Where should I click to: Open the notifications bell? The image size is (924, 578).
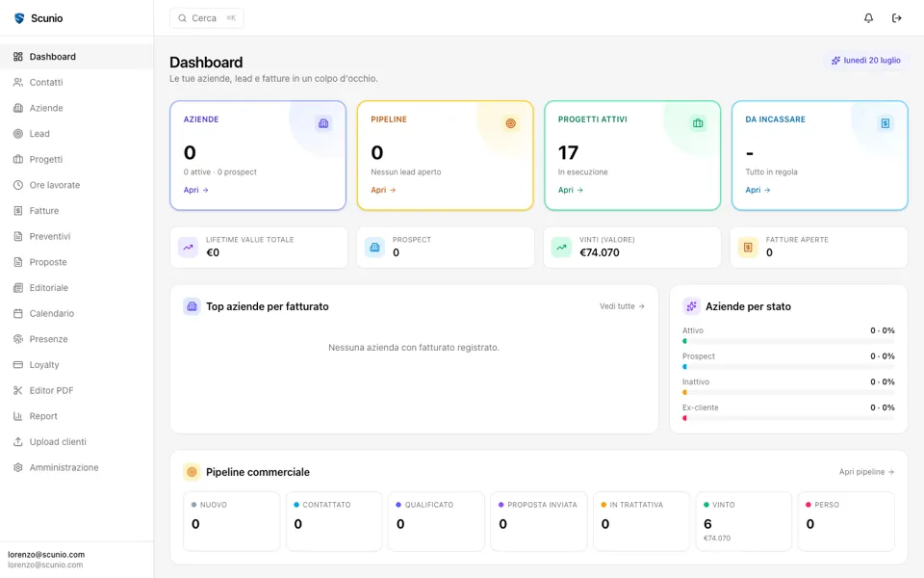(x=868, y=18)
